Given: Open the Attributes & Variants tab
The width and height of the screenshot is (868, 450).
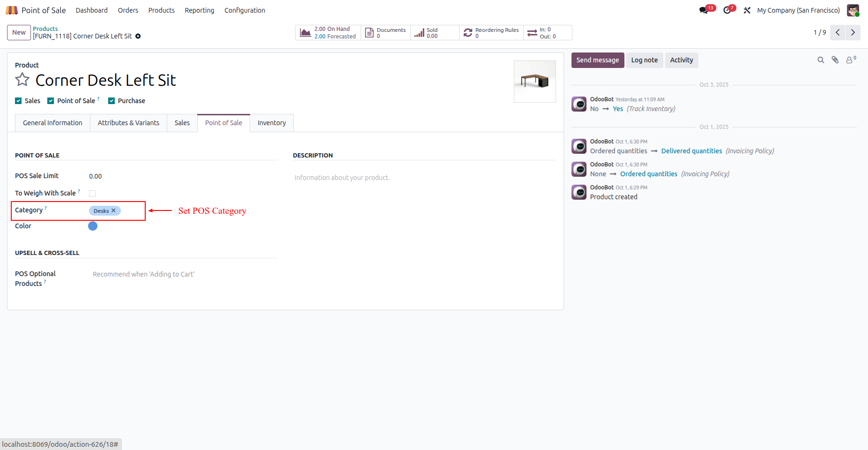Looking at the screenshot, I should point(128,123).
